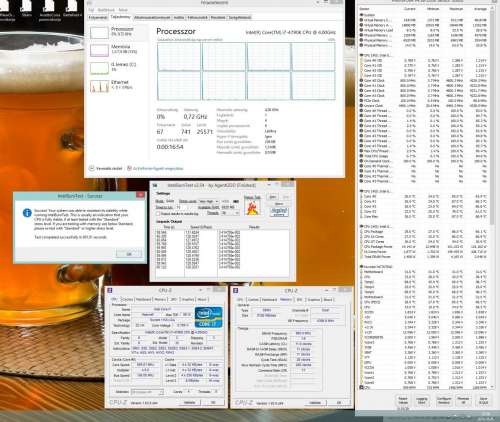
Task: Open the Erőforrás-figyelő link in Task Manager
Action: tap(158, 168)
